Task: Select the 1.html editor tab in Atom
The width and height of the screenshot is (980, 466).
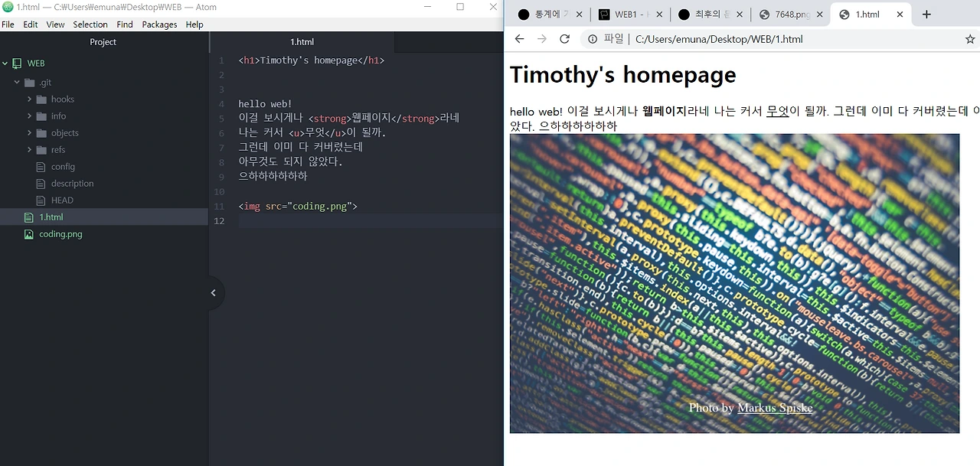Action: point(302,42)
